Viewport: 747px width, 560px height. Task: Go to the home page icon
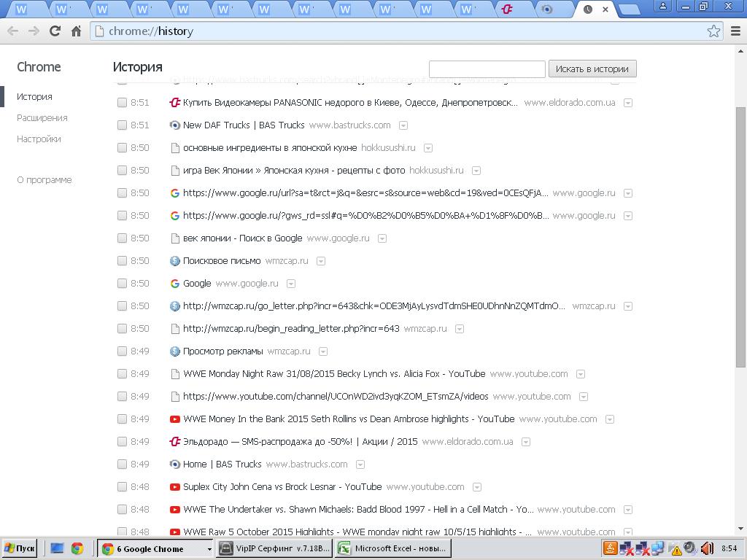[x=76, y=31]
